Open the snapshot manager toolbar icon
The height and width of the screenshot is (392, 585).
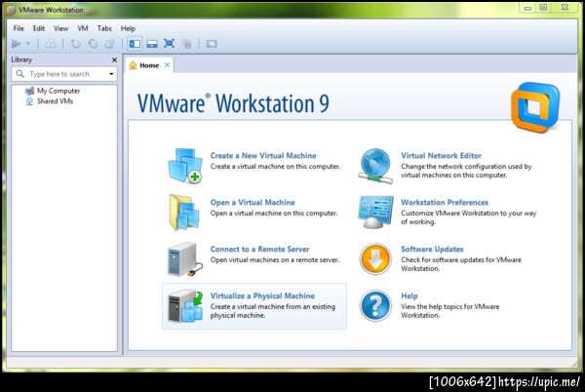(109, 44)
